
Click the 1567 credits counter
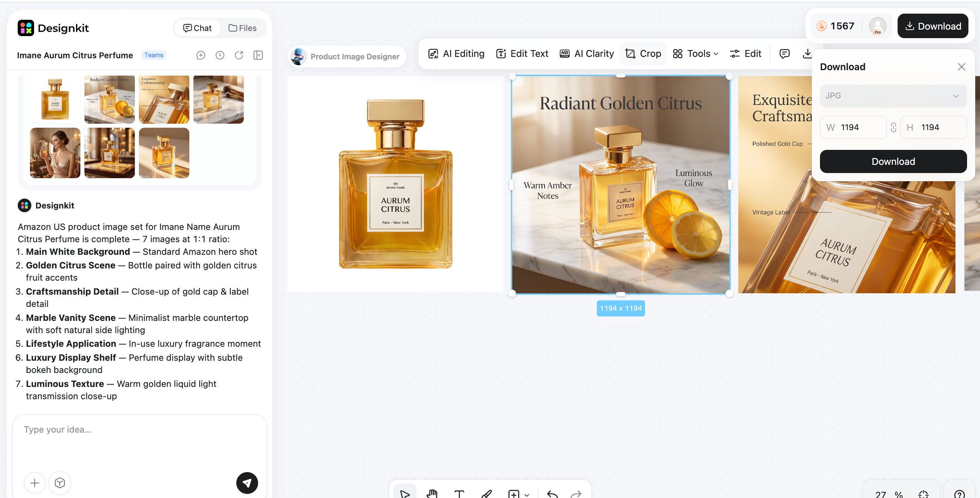pyautogui.click(x=836, y=26)
